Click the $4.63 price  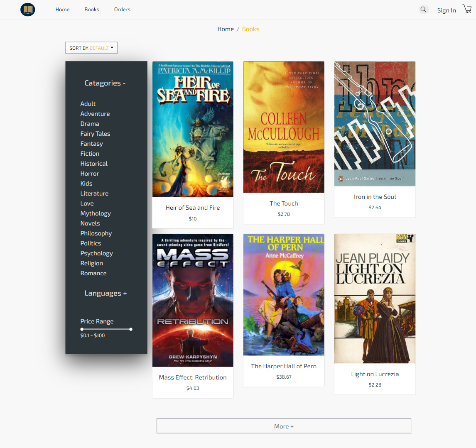coord(193,388)
